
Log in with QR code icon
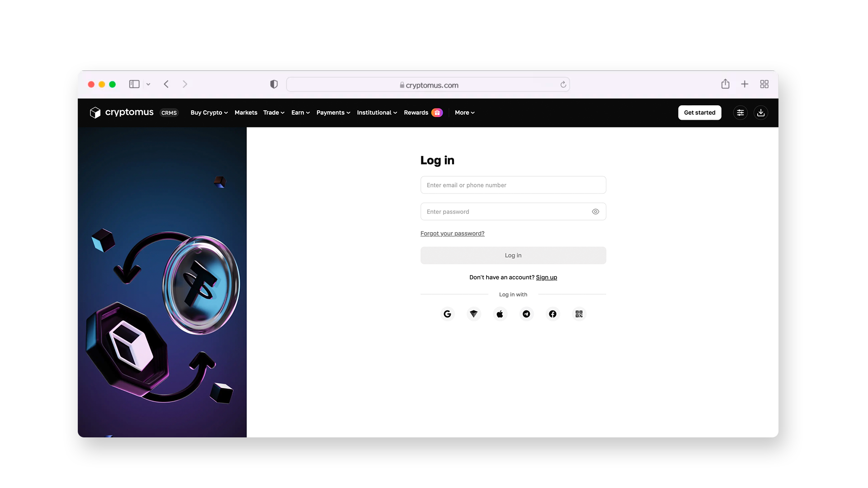point(579,314)
